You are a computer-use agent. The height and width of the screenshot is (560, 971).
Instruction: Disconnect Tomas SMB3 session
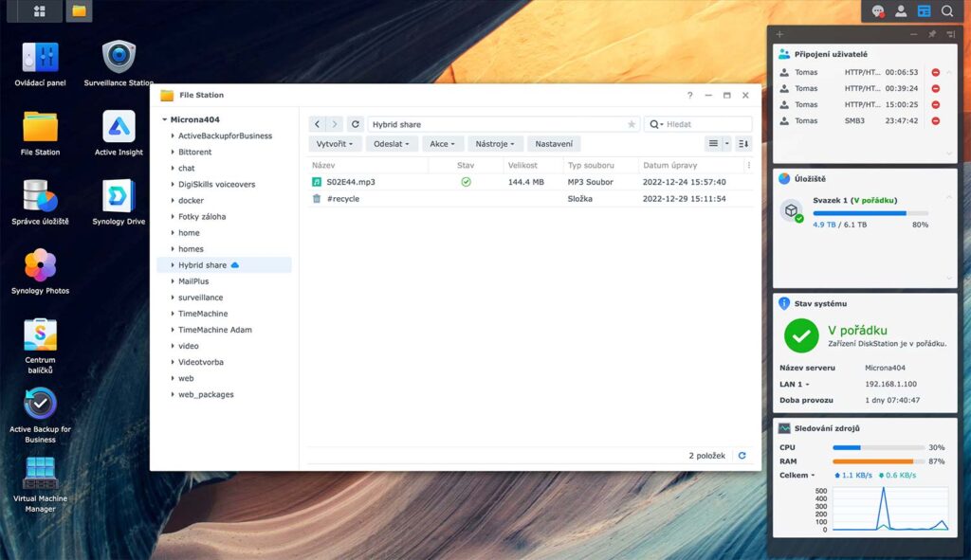tap(936, 120)
